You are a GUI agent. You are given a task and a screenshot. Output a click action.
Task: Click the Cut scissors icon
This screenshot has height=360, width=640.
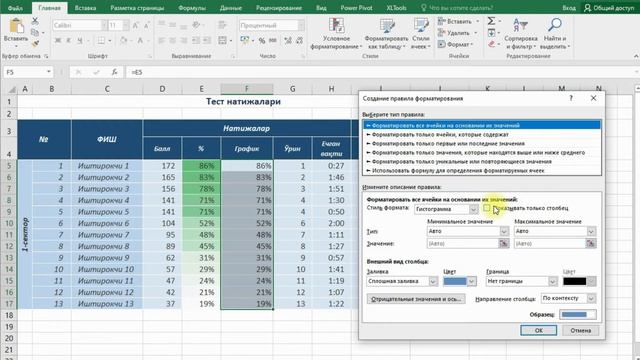[35, 21]
